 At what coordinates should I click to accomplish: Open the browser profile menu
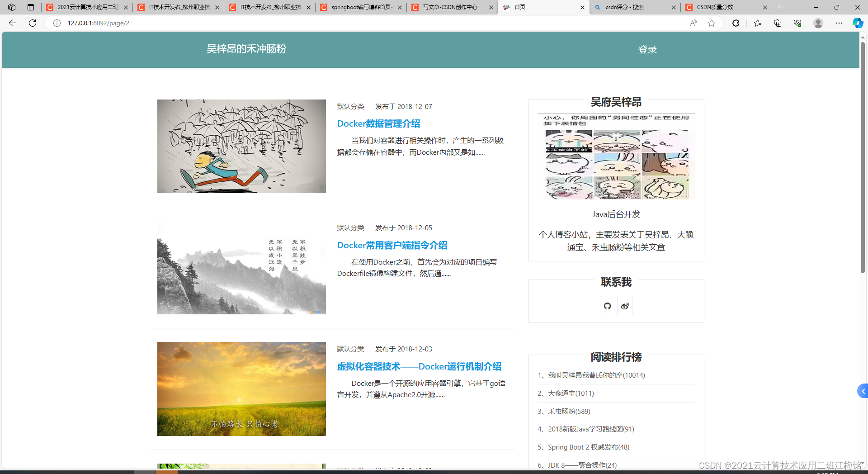[818, 23]
